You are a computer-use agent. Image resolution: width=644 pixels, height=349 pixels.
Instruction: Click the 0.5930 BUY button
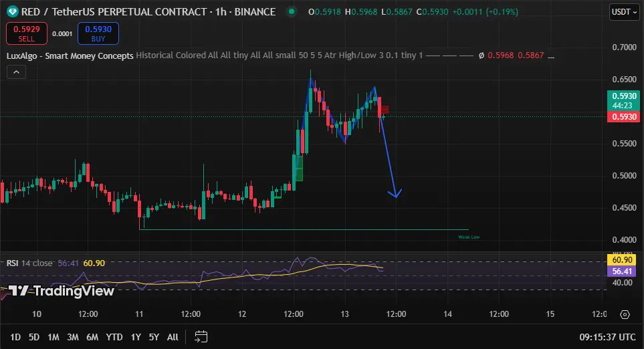point(98,33)
